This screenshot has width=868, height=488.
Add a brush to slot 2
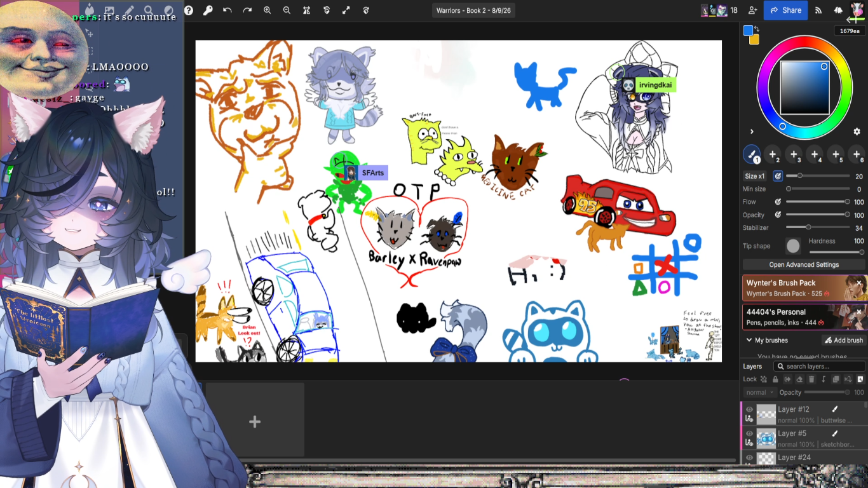[773, 154]
